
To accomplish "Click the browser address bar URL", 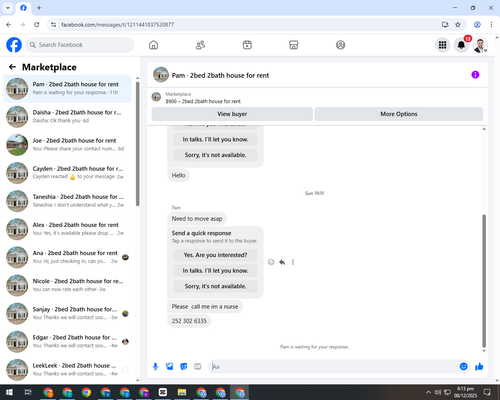I will coord(117,25).
